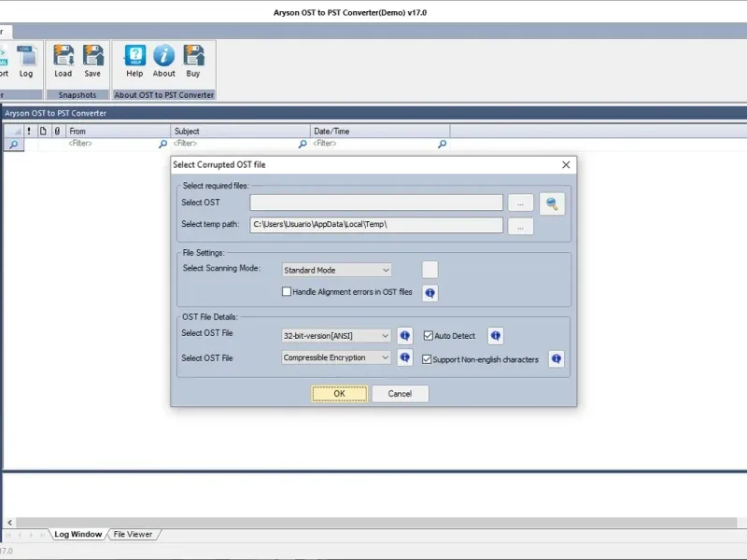Close the Select Corrupted OST file dialog
This screenshot has width=747, height=560.
coord(566,165)
